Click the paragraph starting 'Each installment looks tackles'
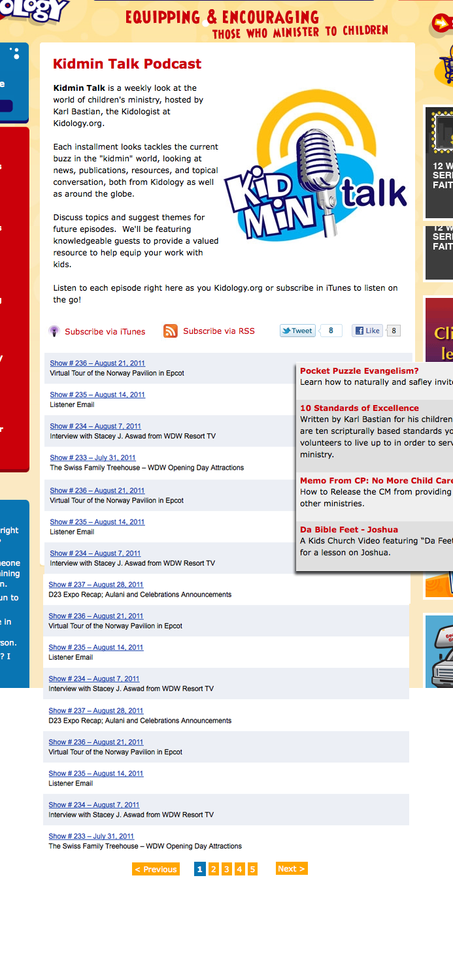The image size is (453, 980). [136, 171]
